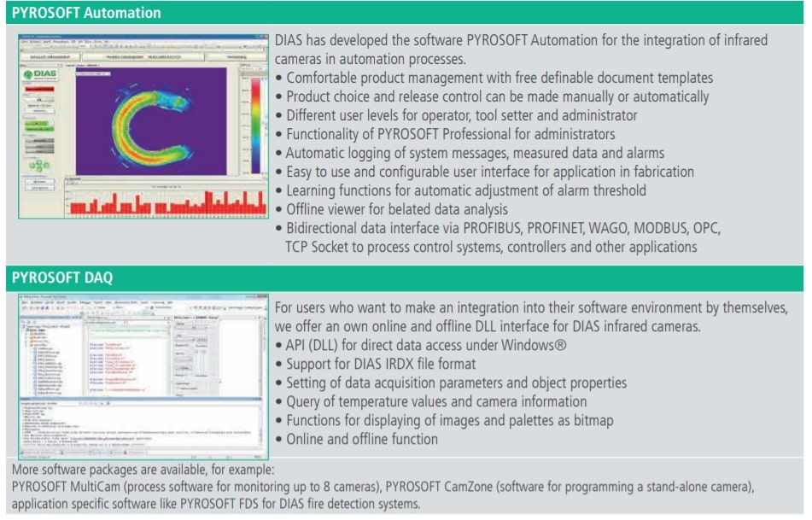Click "More software packages are available" line
The width and height of the screenshot is (812, 520).
(x=143, y=470)
